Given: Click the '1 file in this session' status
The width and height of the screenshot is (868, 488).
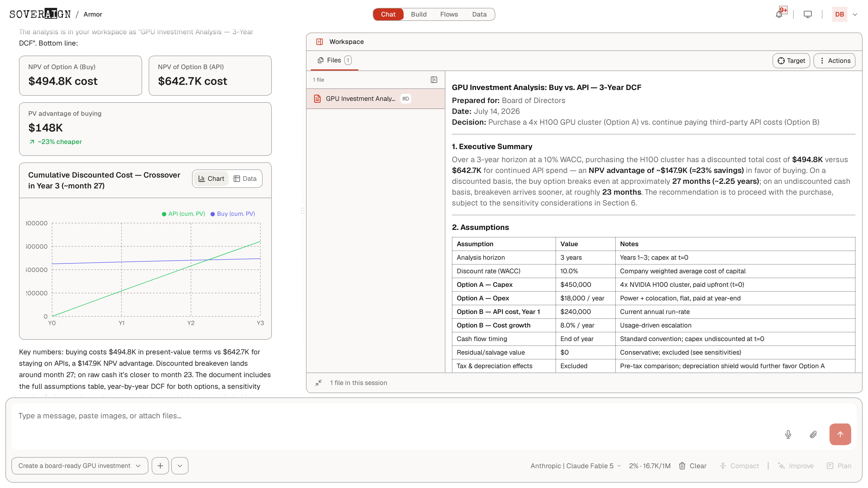Looking at the screenshot, I should pyautogui.click(x=359, y=383).
